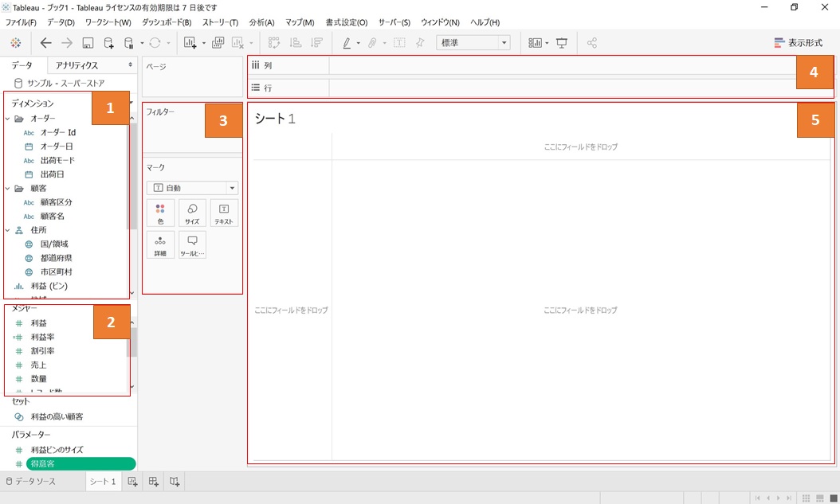
Task: Open the 表示形式 (Show Me) panel
Action: click(x=799, y=43)
